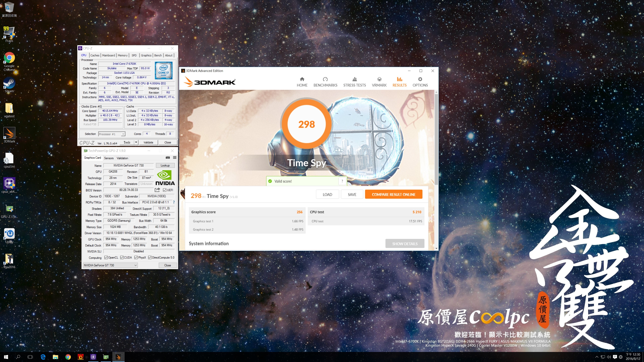This screenshot has width=644, height=362.
Task: Expand the Processor #1 selection dropdown in CPU-Z
Action: tap(123, 134)
